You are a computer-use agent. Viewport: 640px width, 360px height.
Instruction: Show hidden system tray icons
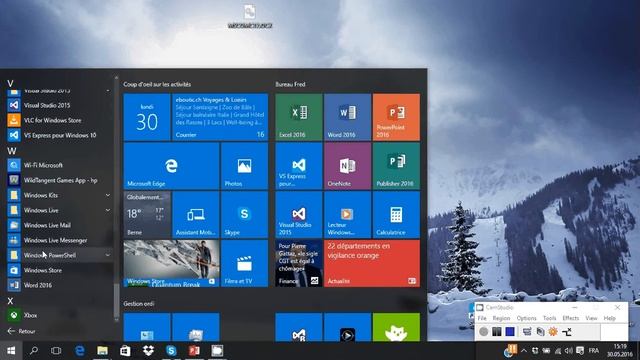coord(524,351)
